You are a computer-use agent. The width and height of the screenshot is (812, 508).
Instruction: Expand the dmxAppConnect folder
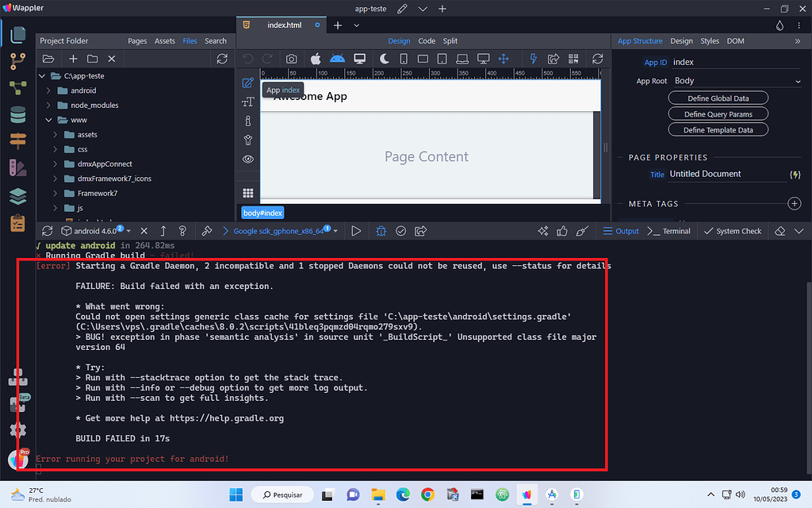click(55, 164)
